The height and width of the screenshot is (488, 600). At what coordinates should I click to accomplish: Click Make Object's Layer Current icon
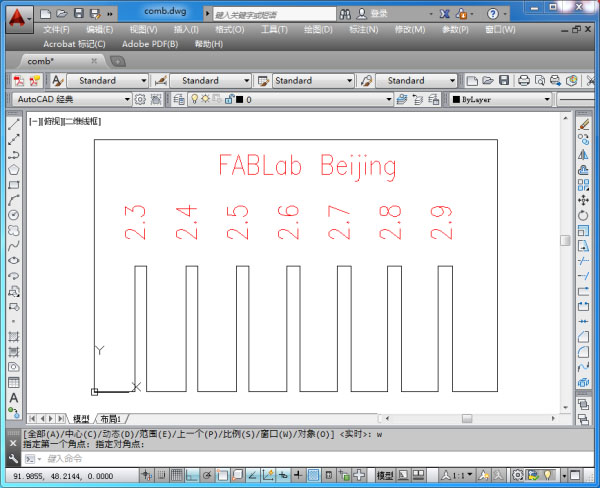(x=402, y=100)
